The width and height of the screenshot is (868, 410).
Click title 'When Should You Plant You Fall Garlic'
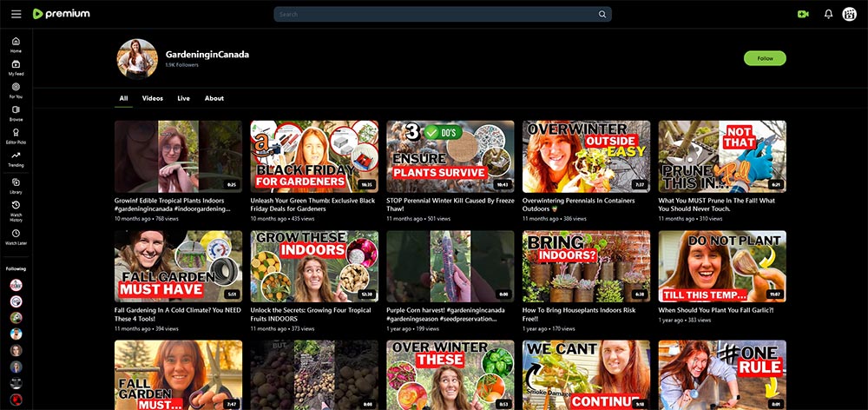(716, 311)
